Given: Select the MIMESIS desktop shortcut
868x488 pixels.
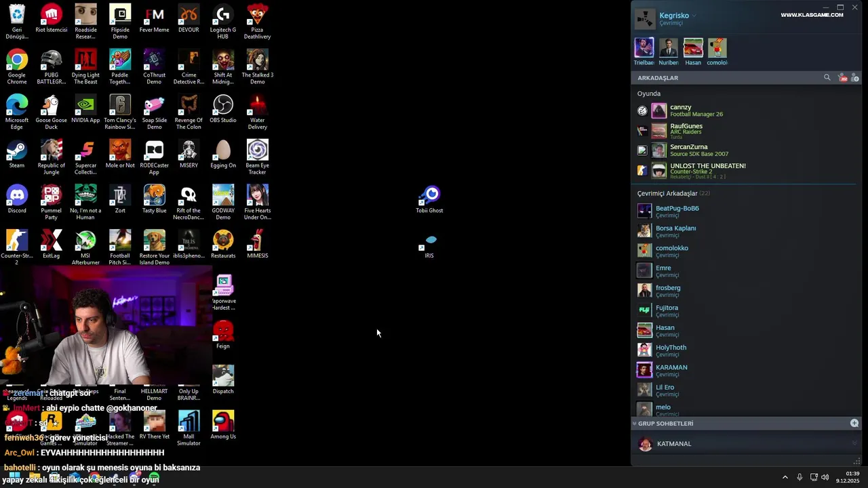Looking at the screenshot, I should [x=258, y=245].
